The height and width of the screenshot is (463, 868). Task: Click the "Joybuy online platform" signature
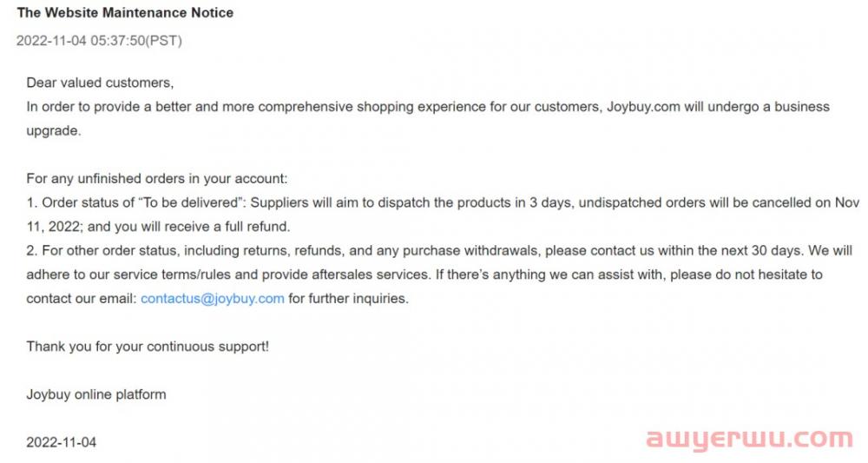click(x=96, y=395)
